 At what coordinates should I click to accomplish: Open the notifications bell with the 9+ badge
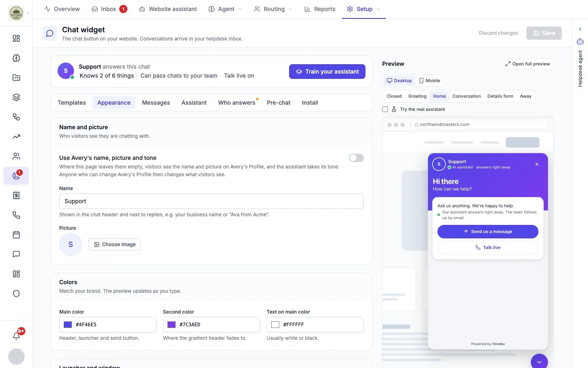(16, 336)
